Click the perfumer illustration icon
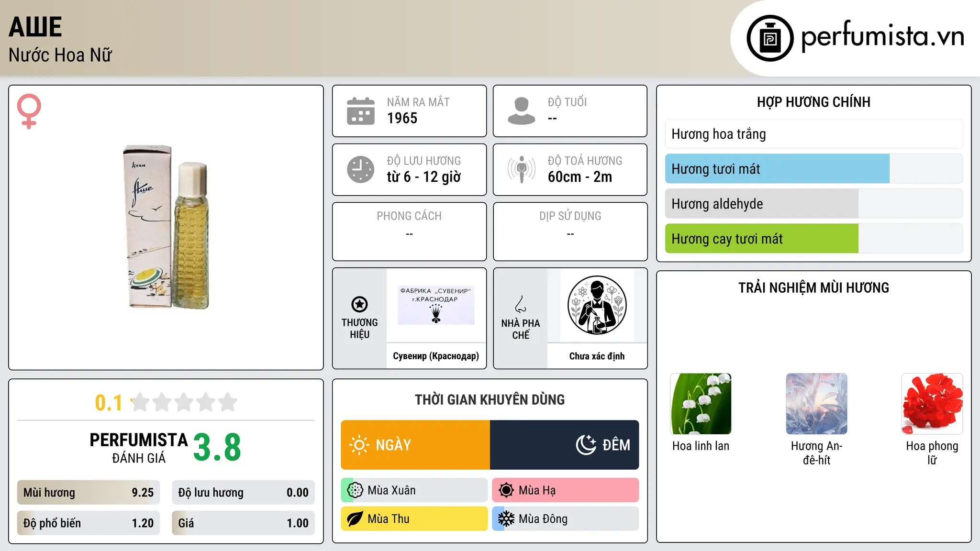980x551 pixels. (597, 305)
